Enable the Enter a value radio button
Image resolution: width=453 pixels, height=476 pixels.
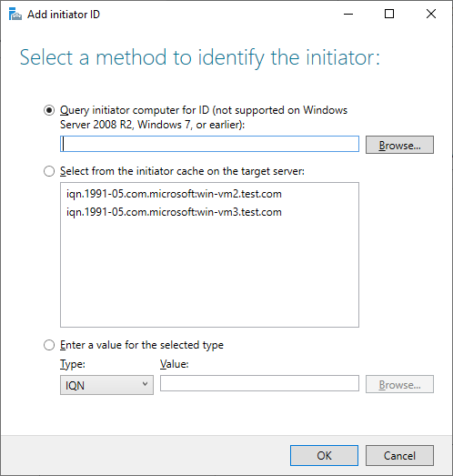(49, 345)
